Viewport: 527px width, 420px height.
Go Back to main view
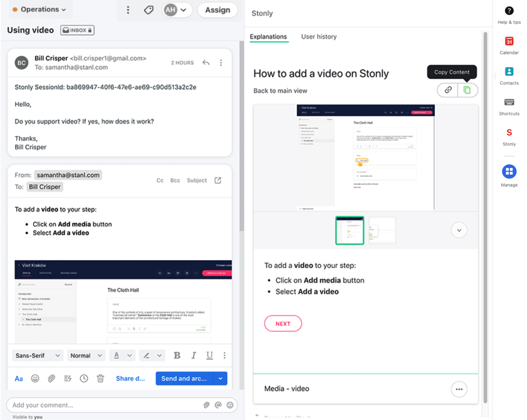pos(280,91)
